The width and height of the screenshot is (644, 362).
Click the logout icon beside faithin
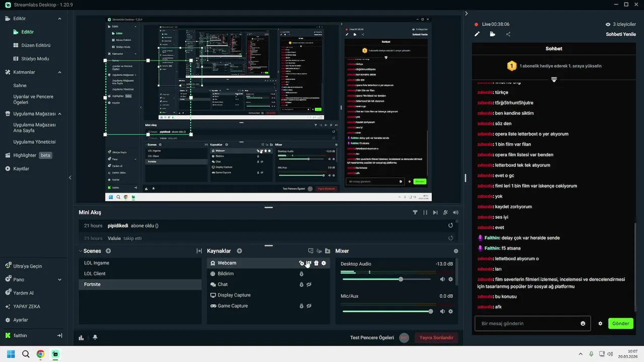[x=59, y=335]
